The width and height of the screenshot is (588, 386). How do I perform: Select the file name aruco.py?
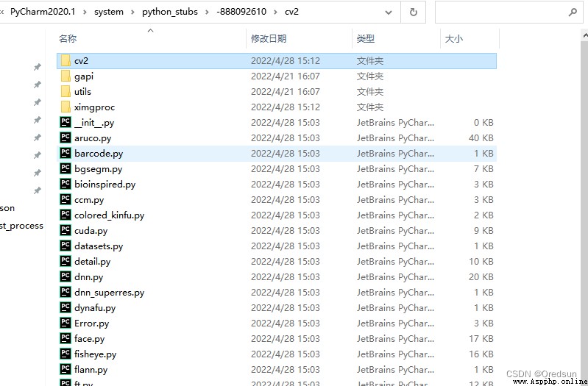[93, 138]
